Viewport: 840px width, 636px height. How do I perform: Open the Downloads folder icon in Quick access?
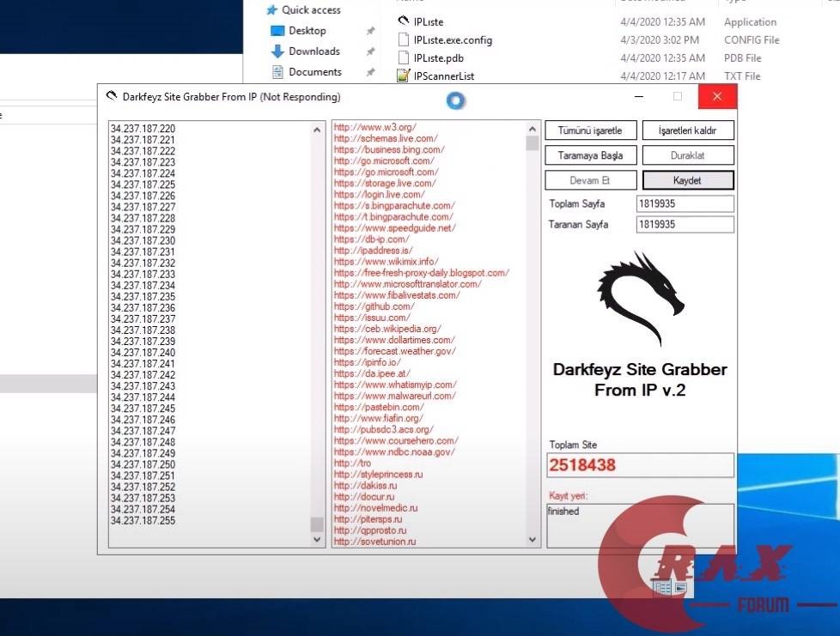coord(277,51)
